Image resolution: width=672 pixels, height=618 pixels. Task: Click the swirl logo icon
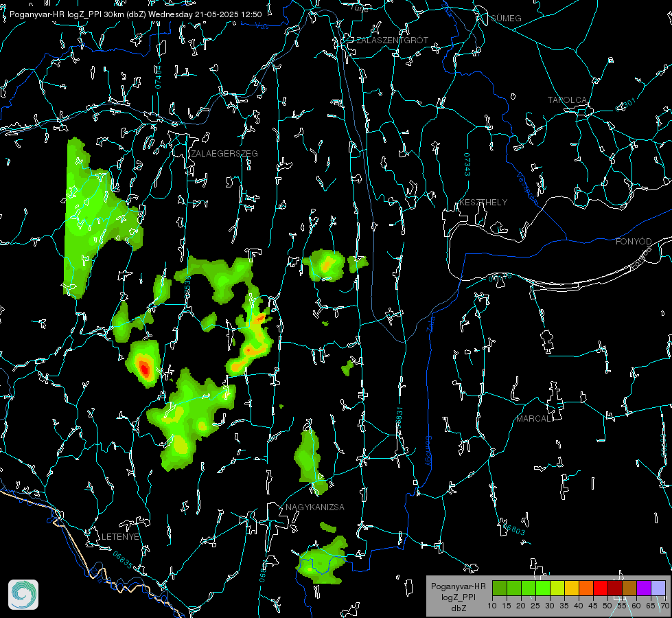[23, 595]
